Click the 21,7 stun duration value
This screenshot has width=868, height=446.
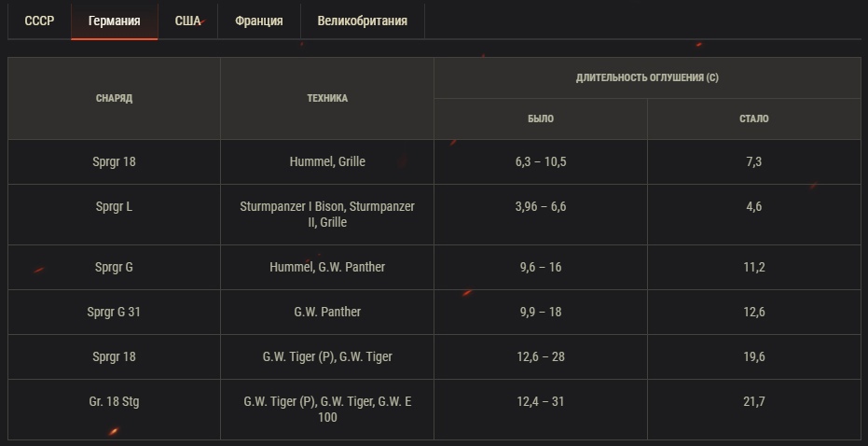(754, 401)
